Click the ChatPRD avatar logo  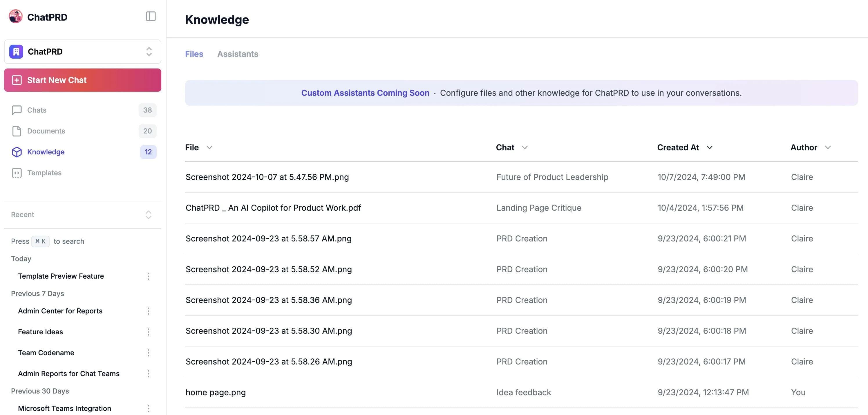15,17
